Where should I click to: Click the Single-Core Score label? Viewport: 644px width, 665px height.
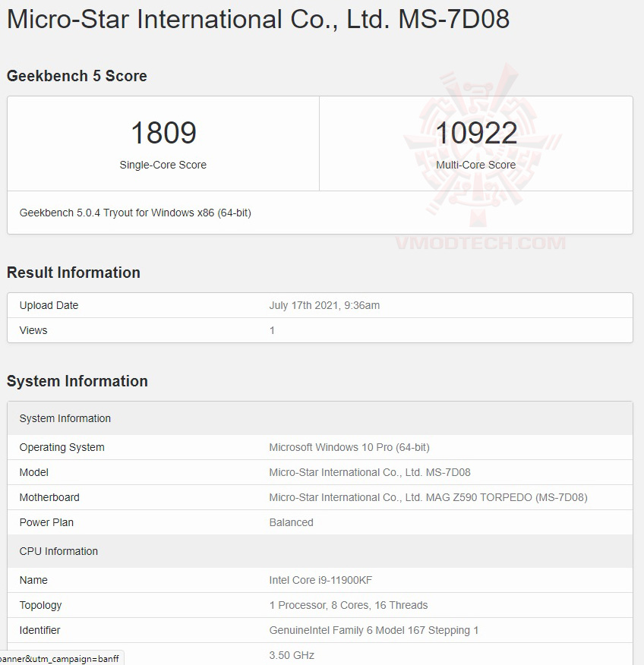(x=163, y=165)
